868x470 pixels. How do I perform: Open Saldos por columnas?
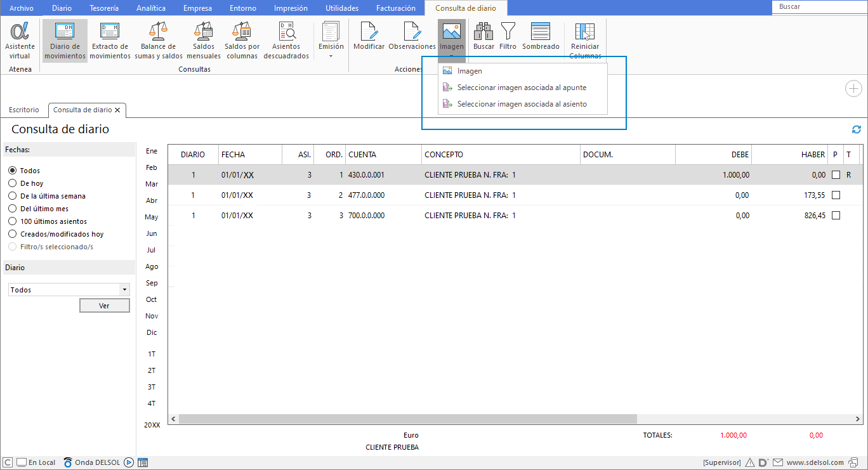(242, 41)
